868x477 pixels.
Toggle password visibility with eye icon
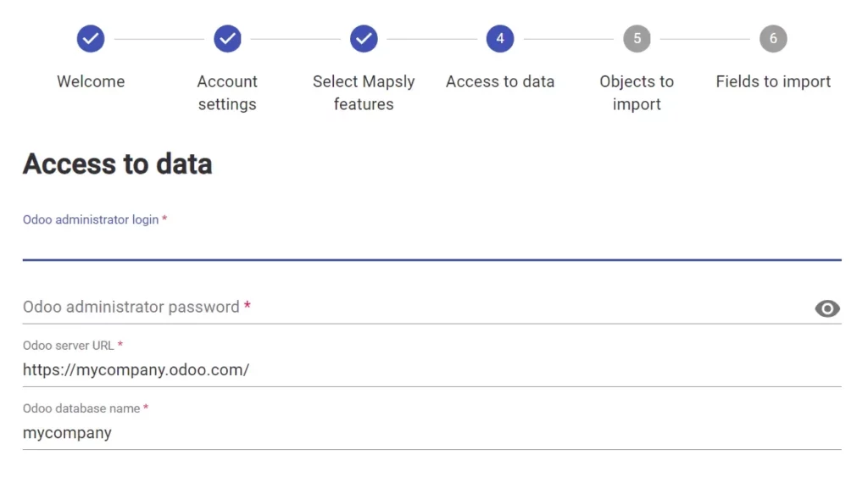point(827,308)
